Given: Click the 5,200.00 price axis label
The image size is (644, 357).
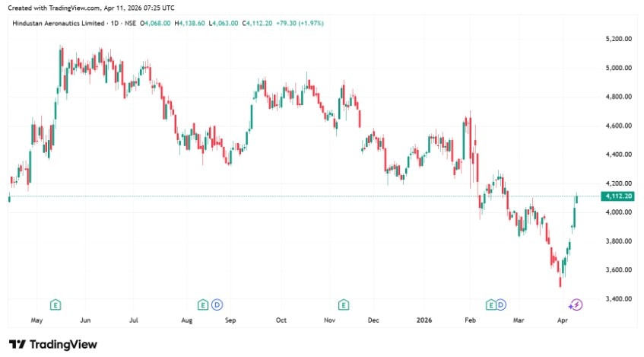Looking at the screenshot, I should [620, 39].
